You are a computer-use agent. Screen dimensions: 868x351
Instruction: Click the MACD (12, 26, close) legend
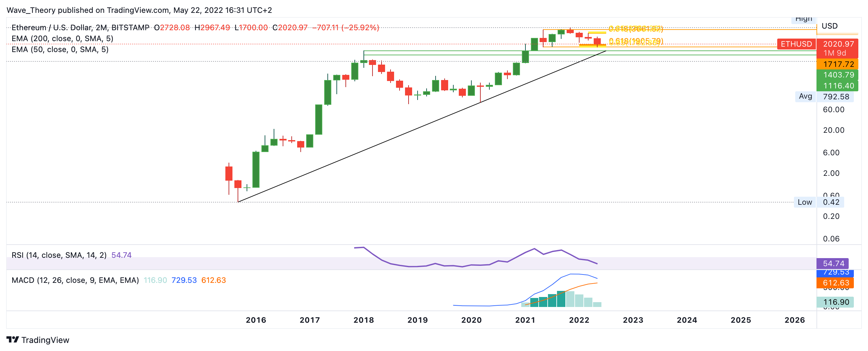75,280
